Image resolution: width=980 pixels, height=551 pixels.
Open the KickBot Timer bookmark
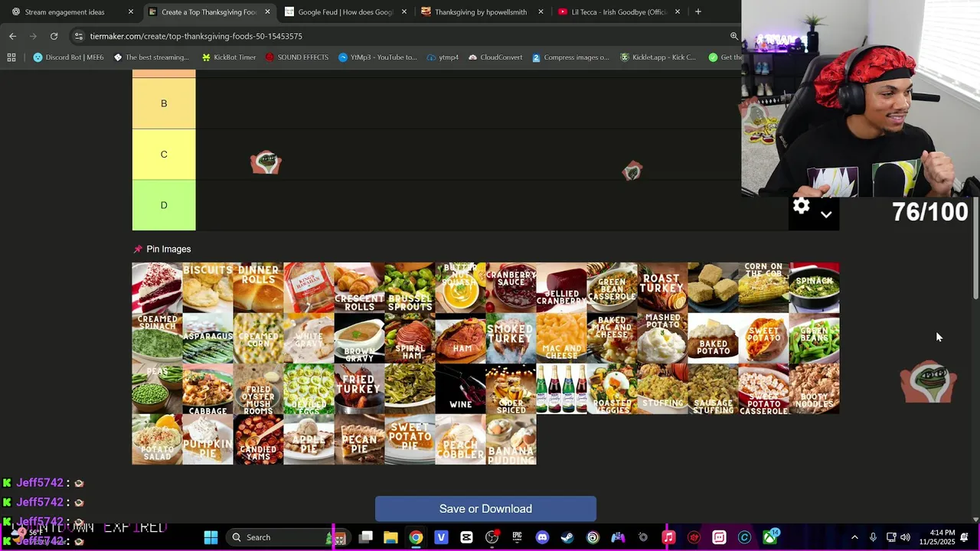(x=228, y=57)
